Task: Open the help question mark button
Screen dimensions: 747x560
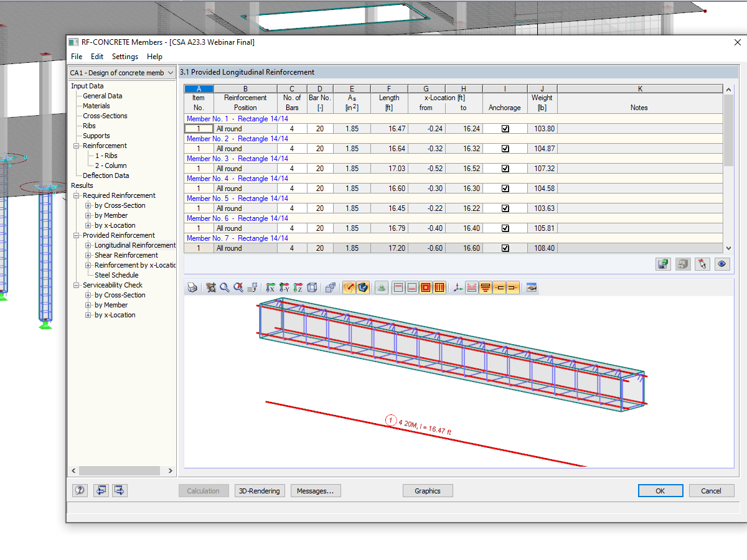Action: tap(80, 490)
